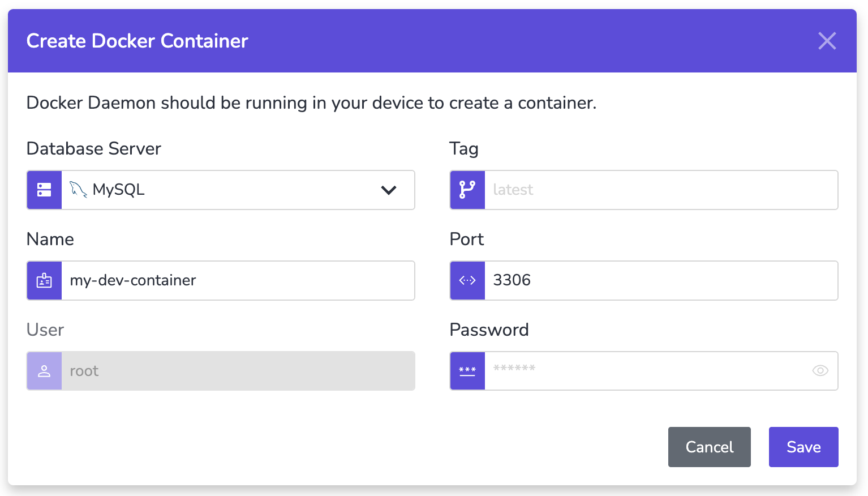Click the User label

tap(45, 330)
